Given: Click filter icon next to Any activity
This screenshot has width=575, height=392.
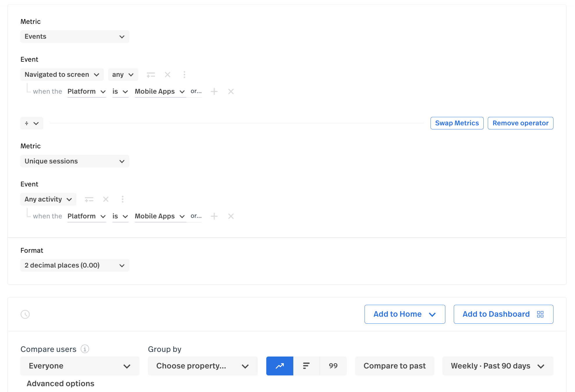Looking at the screenshot, I should [89, 199].
